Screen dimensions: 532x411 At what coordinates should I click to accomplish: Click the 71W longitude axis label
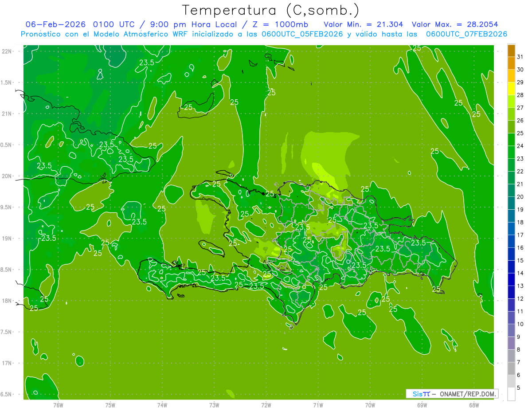tap(318, 405)
